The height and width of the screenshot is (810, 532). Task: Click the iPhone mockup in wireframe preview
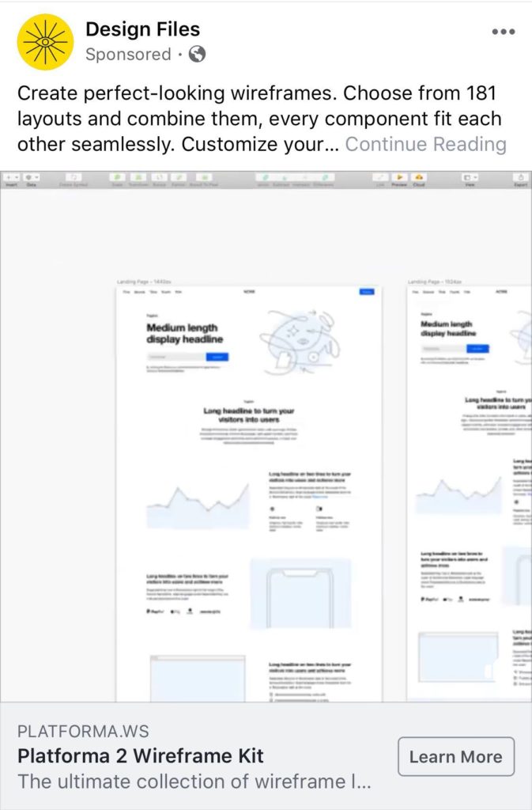(301, 594)
